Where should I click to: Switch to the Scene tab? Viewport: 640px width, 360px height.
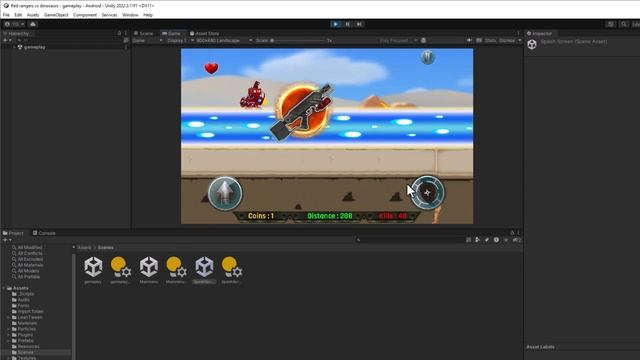click(x=144, y=33)
